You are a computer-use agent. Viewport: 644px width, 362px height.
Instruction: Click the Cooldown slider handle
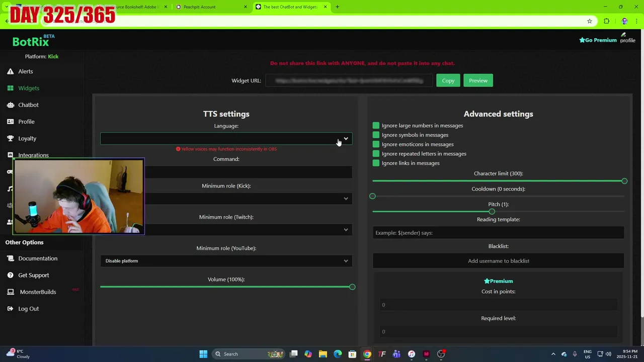click(372, 196)
